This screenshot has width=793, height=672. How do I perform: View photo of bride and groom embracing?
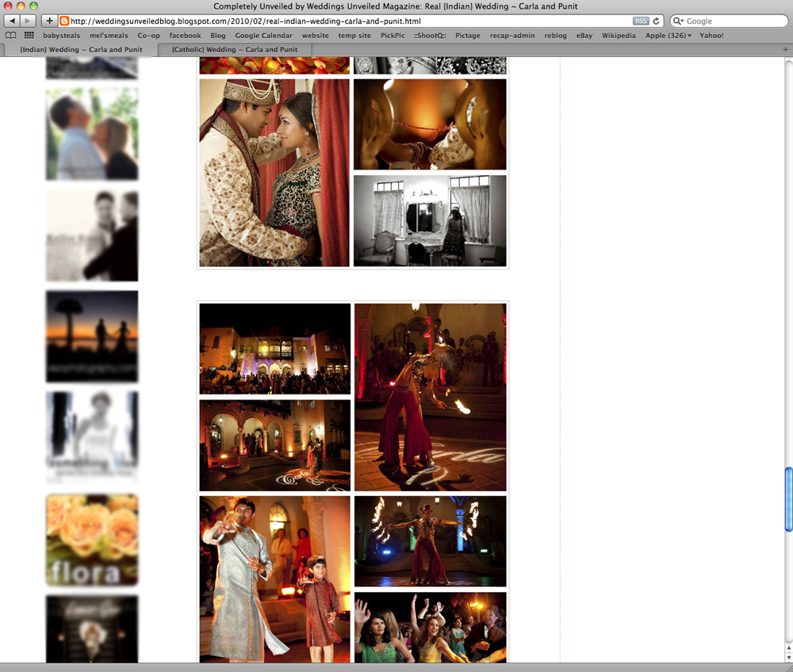pos(274,173)
